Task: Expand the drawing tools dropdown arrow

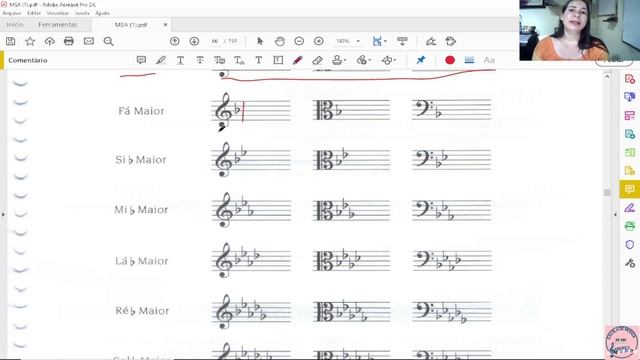Action: [395, 60]
